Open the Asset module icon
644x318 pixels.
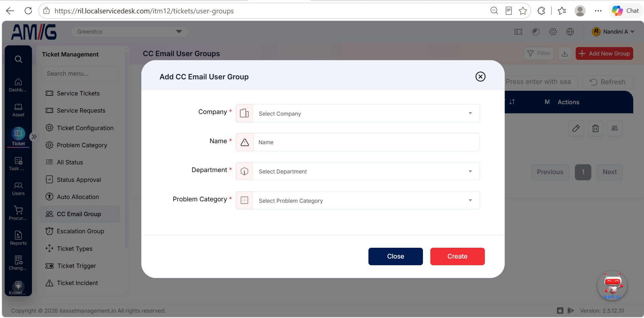(x=18, y=110)
